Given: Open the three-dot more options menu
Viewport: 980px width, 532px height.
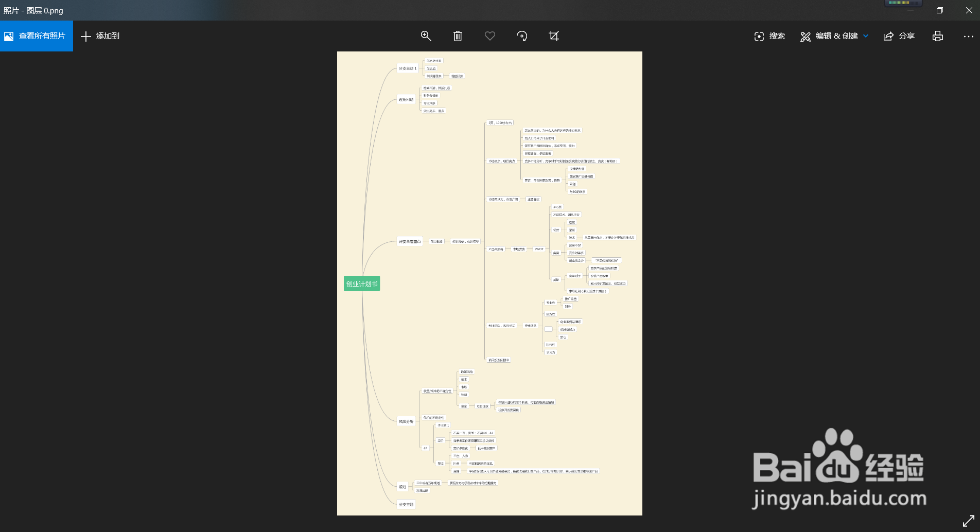Looking at the screenshot, I should click(968, 36).
